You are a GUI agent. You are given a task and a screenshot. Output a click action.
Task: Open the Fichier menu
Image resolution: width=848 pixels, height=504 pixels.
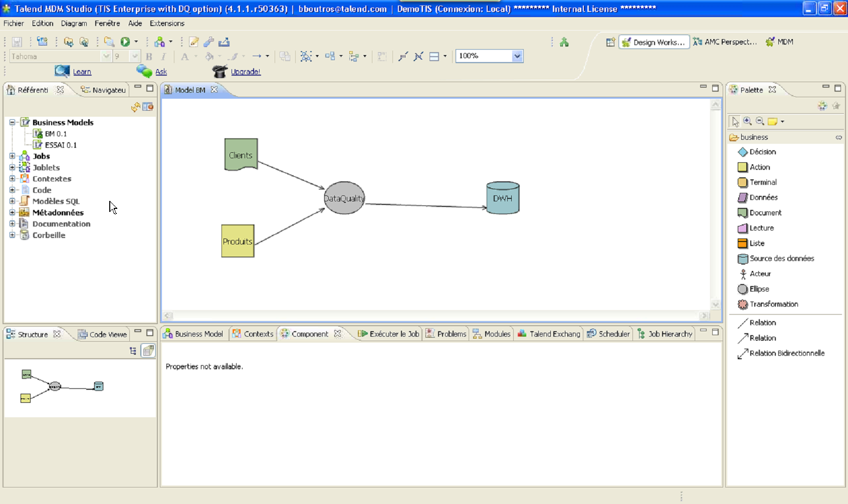[x=14, y=24]
